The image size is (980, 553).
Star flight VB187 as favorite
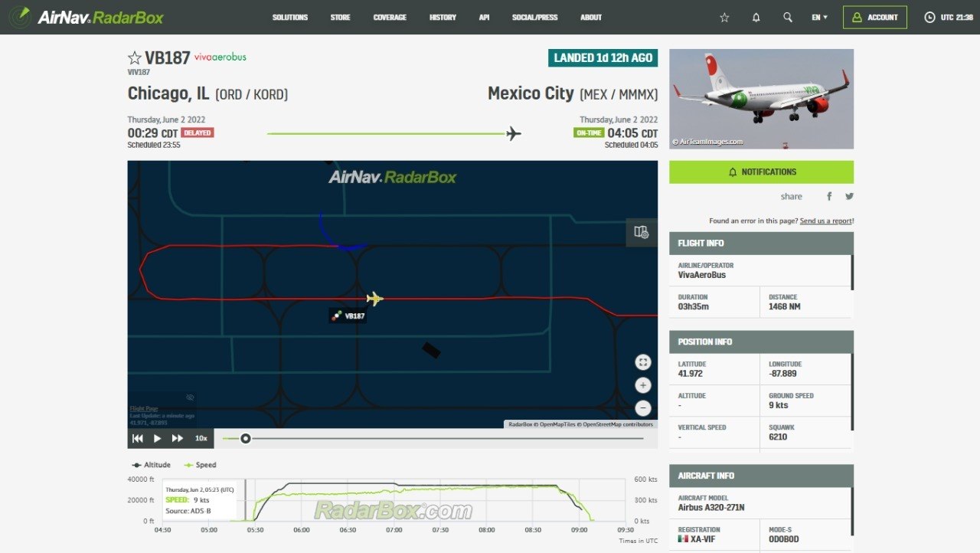135,58
